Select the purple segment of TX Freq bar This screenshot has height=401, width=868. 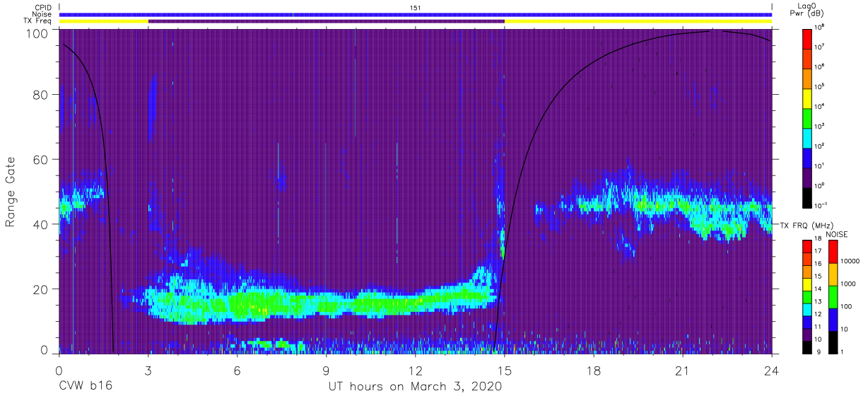327,21
